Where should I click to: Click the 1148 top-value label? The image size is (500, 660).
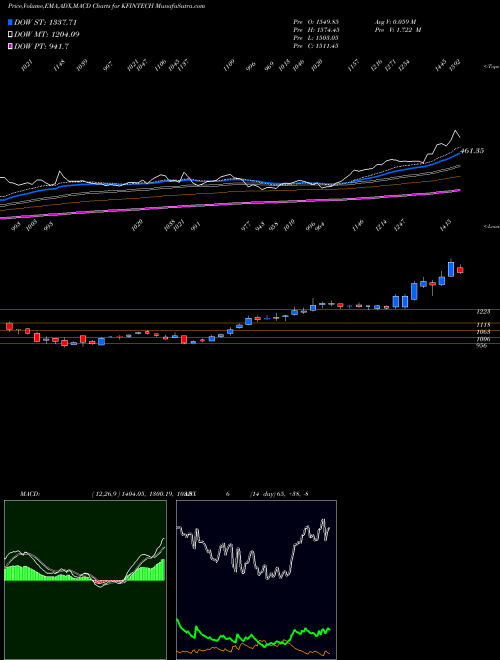[x=60, y=66]
